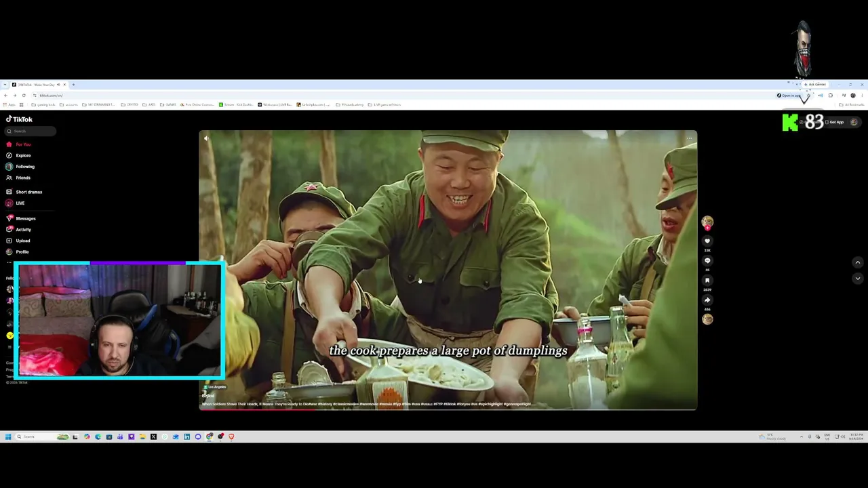Share the video

tap(707, 300)
